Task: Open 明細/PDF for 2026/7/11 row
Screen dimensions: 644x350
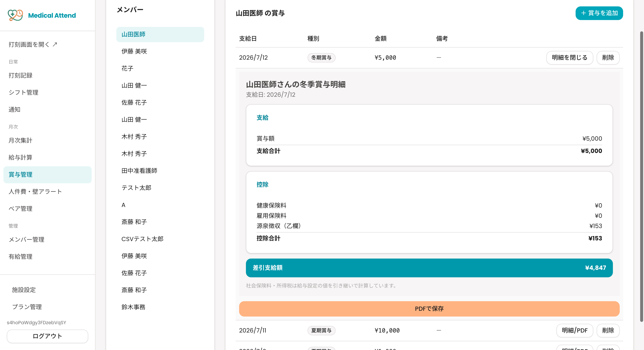Action: [575, 330]
